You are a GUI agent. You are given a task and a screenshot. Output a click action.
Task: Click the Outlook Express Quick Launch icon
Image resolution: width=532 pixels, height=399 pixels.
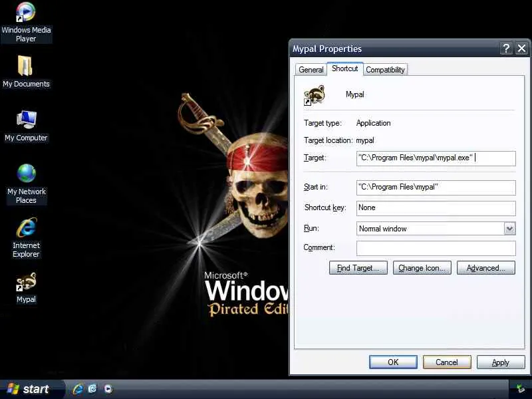92,389
